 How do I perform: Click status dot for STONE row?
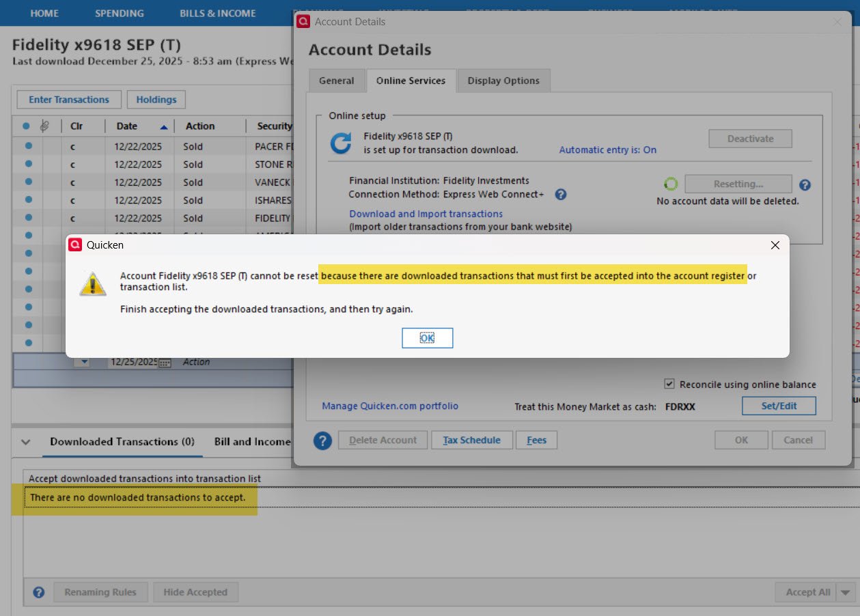(x=28, y=164)
